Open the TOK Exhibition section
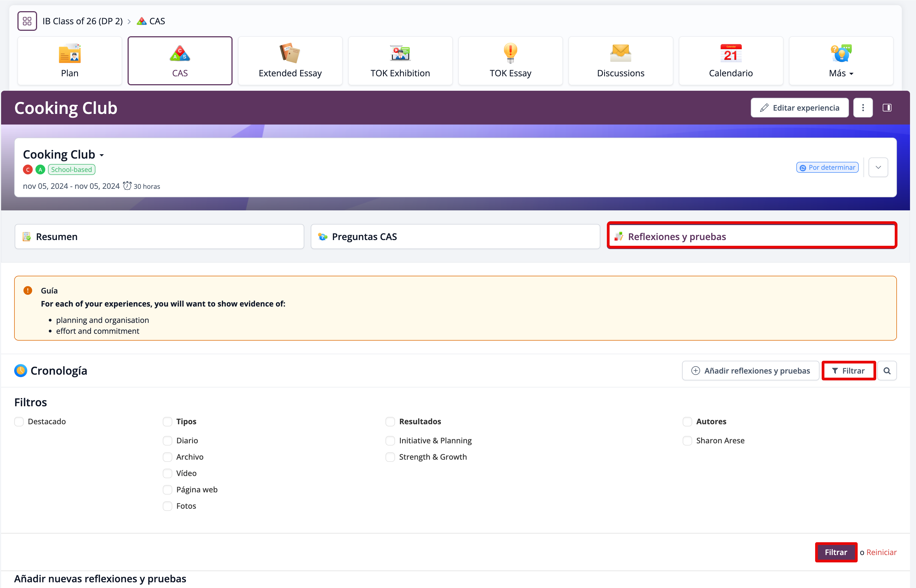916x588 pixels. [x=400, y=61]
